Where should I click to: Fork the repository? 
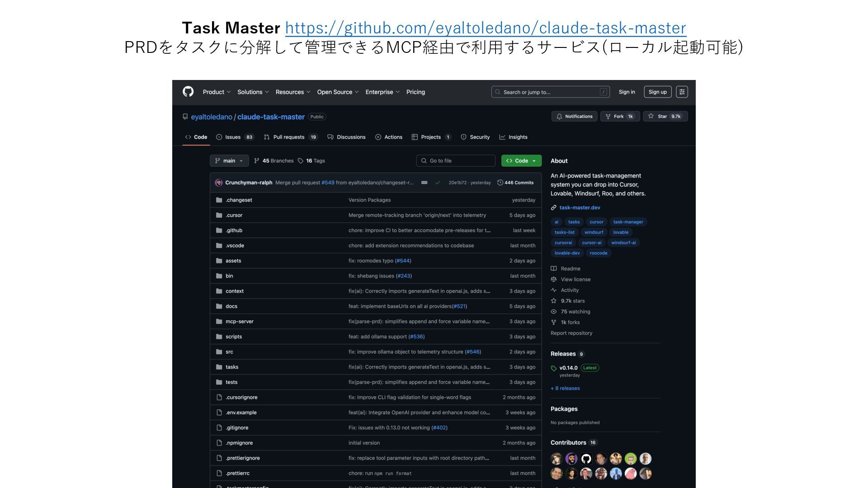[620, 116]
